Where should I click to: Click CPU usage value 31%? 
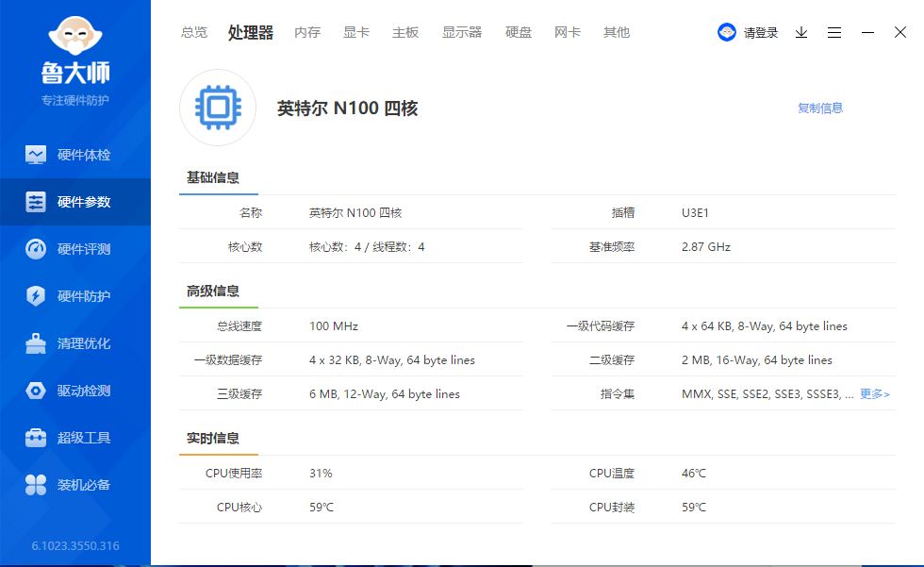(321, 474)
